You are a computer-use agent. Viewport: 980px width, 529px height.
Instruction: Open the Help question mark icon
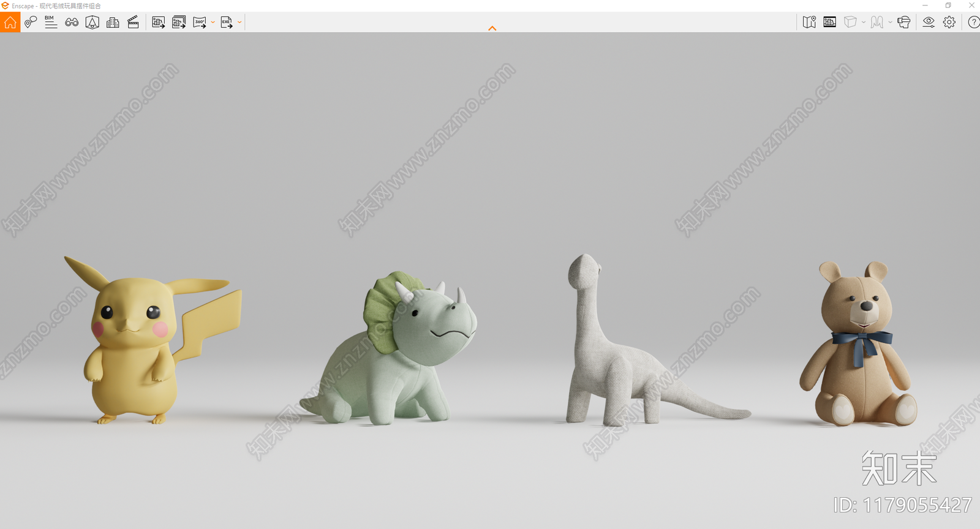[x=973, y=22]
